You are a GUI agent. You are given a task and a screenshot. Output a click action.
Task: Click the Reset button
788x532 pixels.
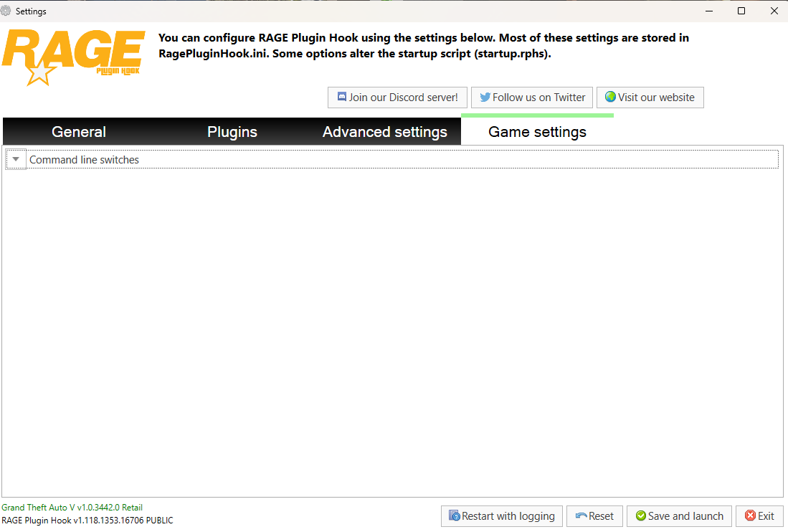click(x=594, y=516)
